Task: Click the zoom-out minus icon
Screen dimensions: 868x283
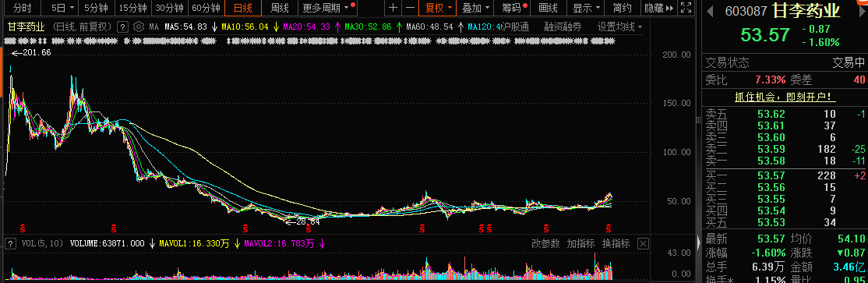Action: click(410, 8)
